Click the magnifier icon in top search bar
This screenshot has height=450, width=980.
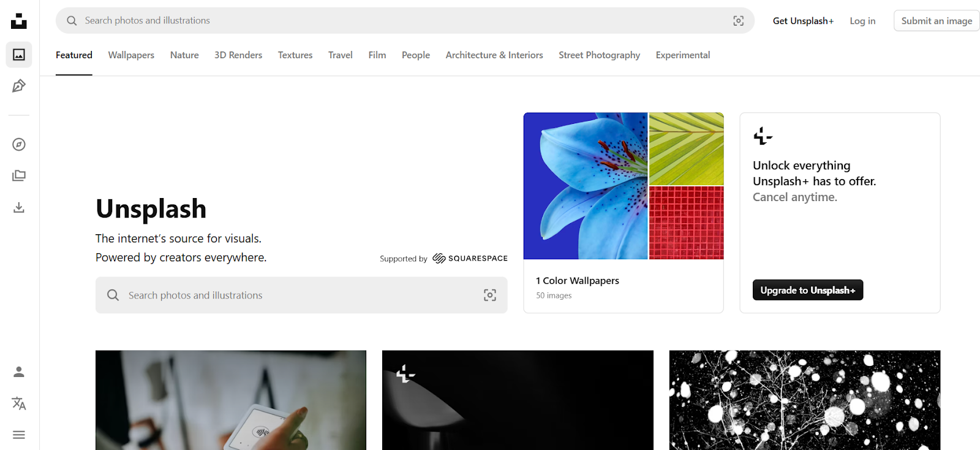(x=72, y=21)
